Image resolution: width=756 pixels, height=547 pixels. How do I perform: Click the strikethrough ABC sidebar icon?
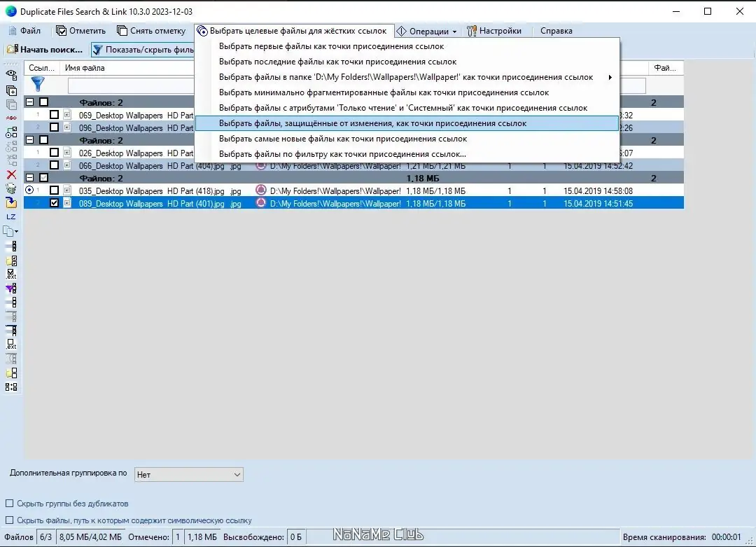[11, 118]
